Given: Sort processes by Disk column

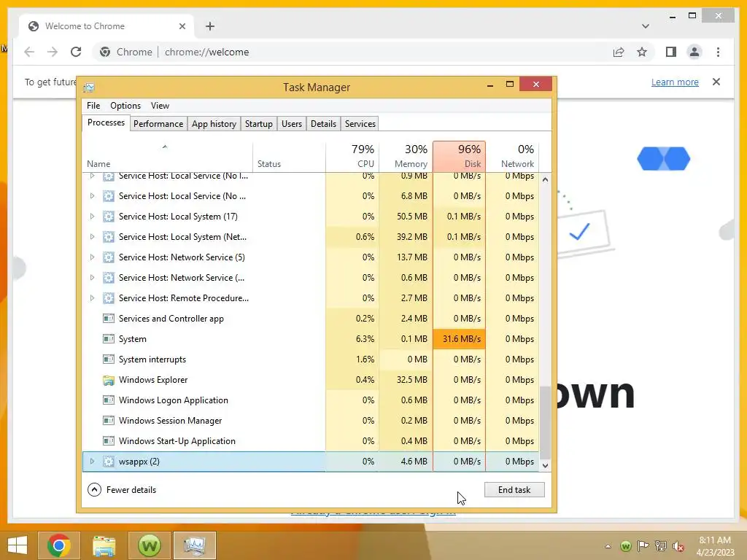Looking at the screenshot, I should coord(460,156).
